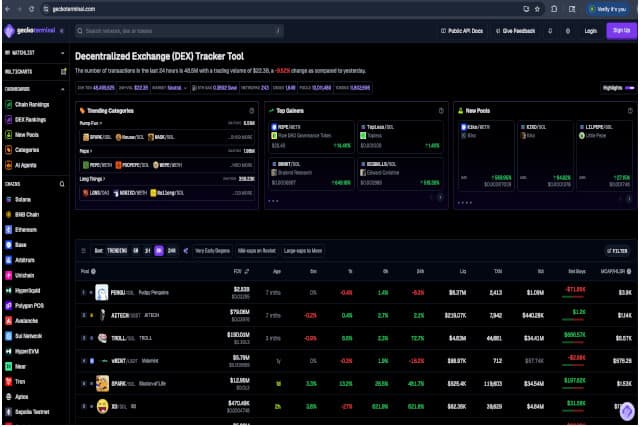640x427 pixels.
Task: Search chains with magnifier icon
Action: (63, 184)
